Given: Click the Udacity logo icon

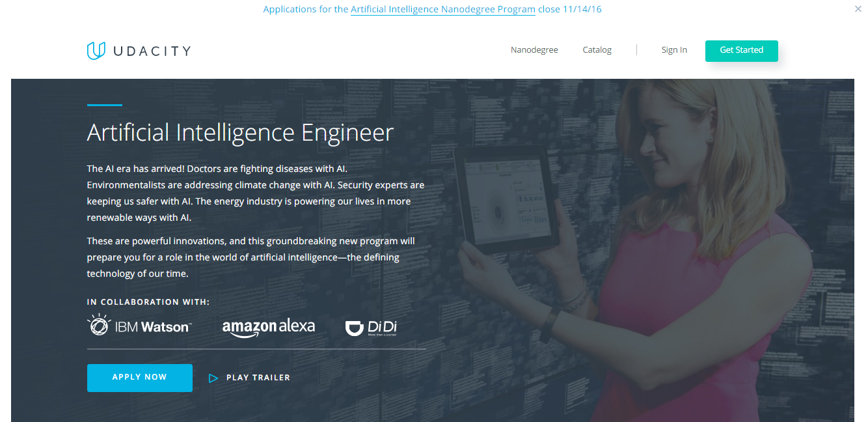Looking at the screenshot, I should click(96, 51).
